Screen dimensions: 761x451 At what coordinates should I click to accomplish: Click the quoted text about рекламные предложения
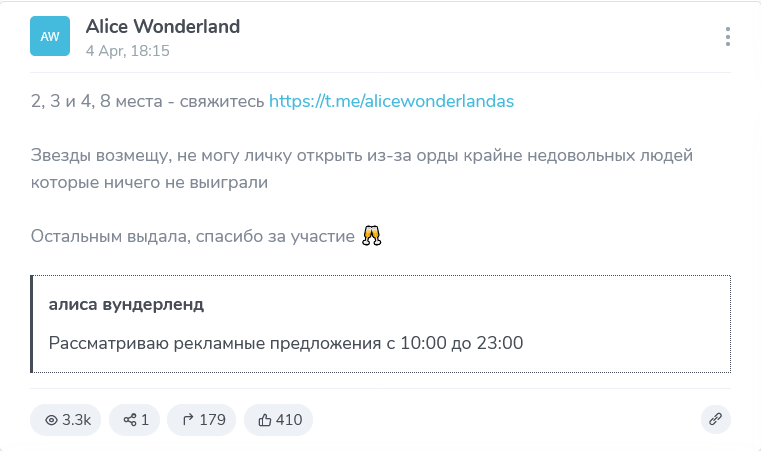(286, 343)
